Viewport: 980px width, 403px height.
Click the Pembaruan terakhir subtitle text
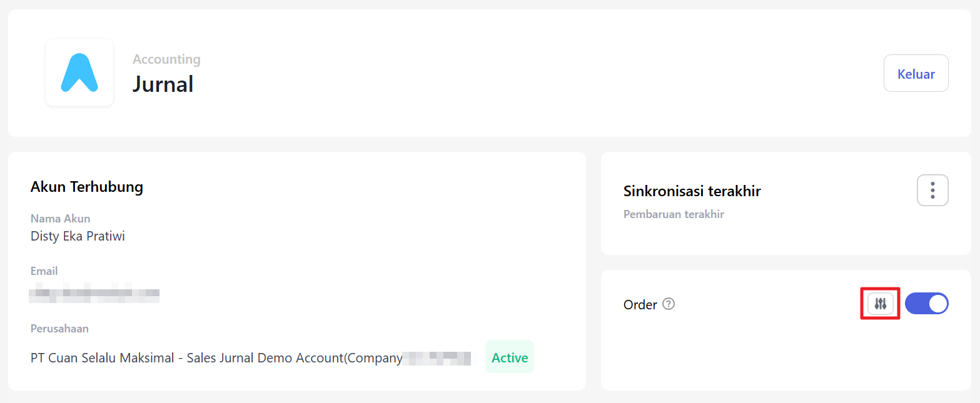(x=674, y=214)
